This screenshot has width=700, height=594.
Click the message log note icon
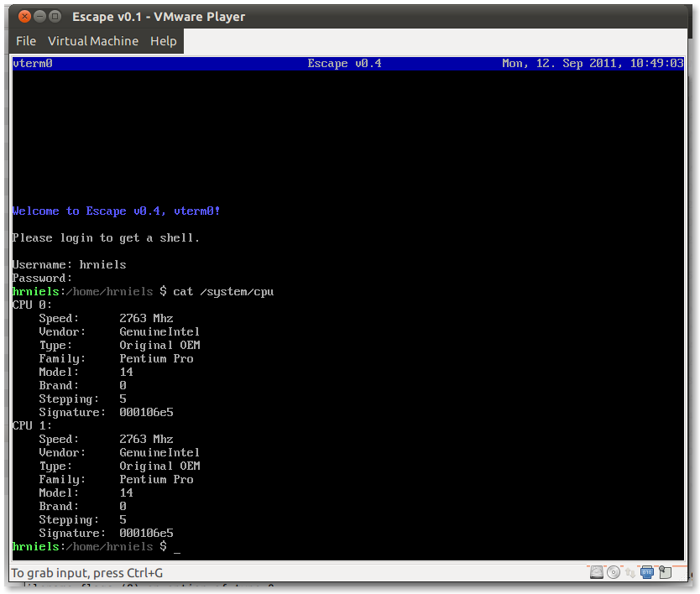tap(666, 572)
